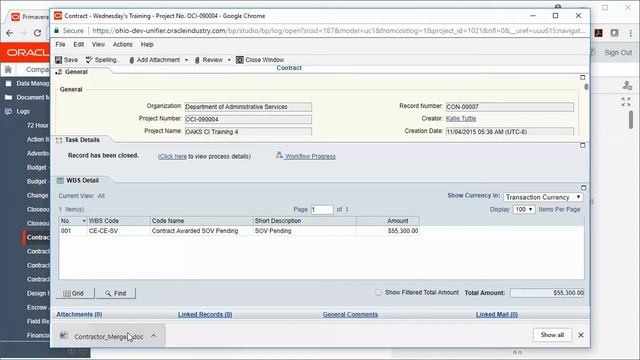The image size is (640, 360).
Task: Select the $55,300.00 amount cell in row 001
Action: tap(388, 231)
